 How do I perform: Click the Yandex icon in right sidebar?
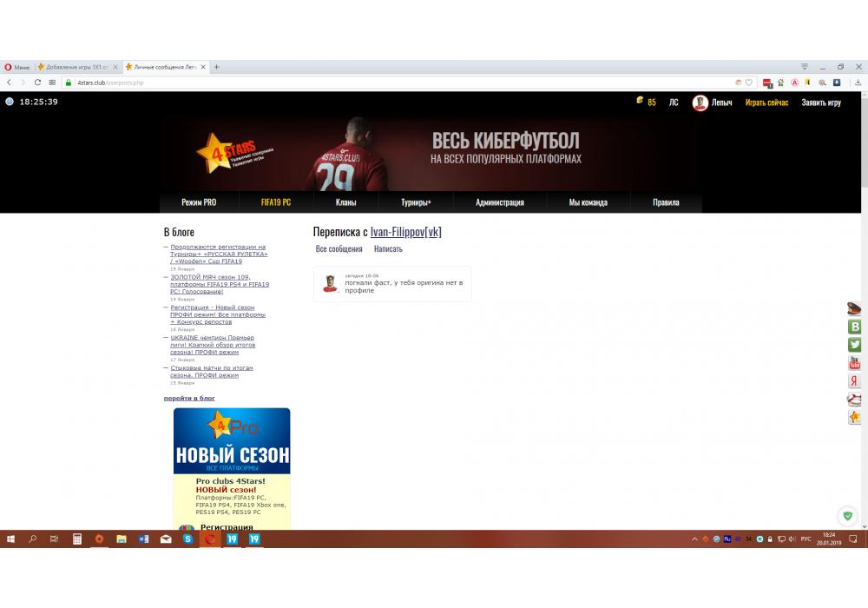click(x=854, y=381)
